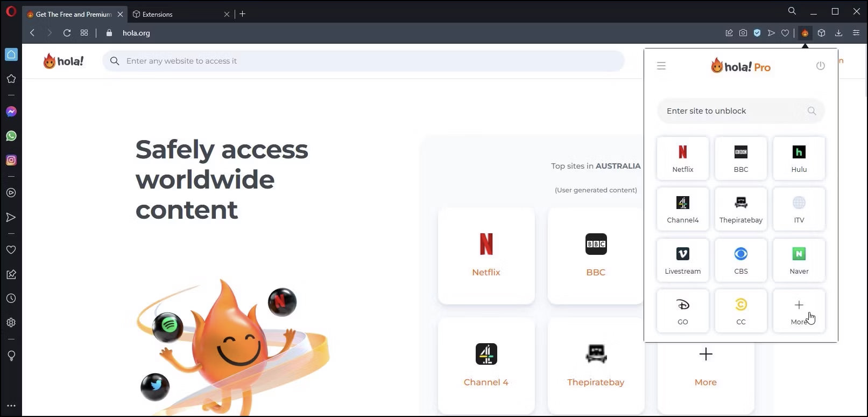Select ITV tile in Hola popup
The width and height of the screenshot is (868, 417).
799,209
